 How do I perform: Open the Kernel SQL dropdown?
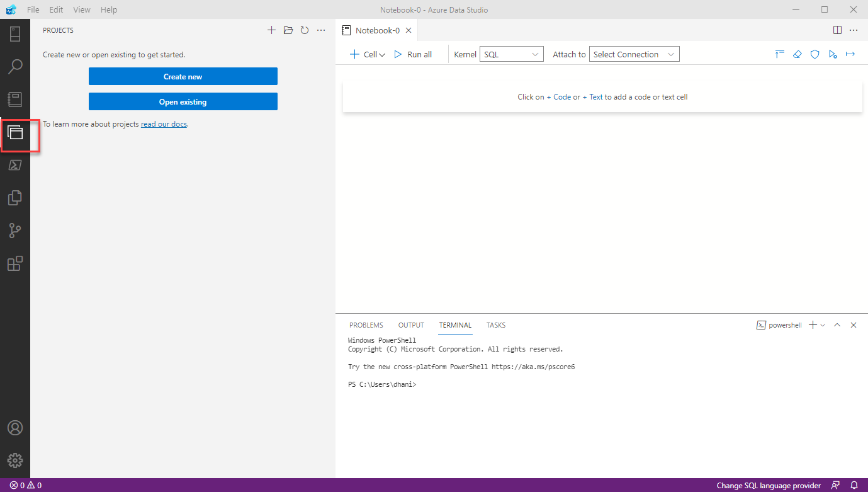point(512,54)
